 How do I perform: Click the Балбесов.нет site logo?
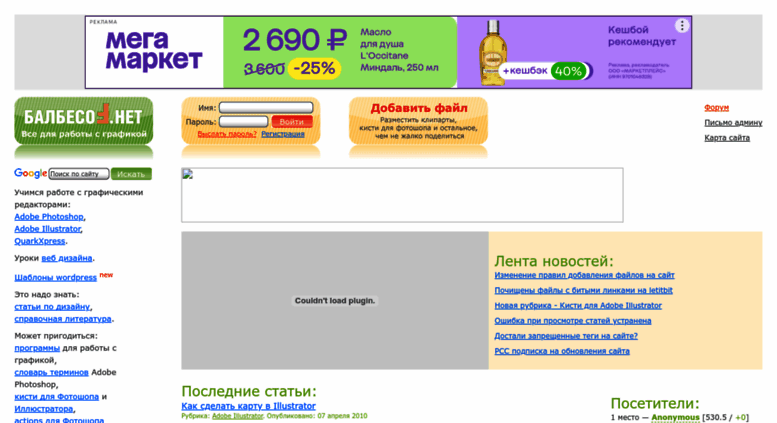(x=84, y=121)
